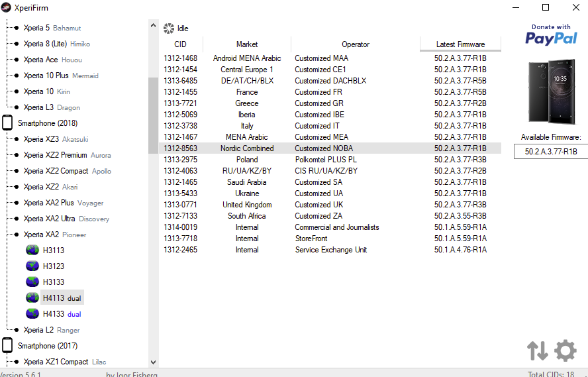The image size is (588, 377).
Task: Click the globe icon next to H3113
Action: point(32,250)
